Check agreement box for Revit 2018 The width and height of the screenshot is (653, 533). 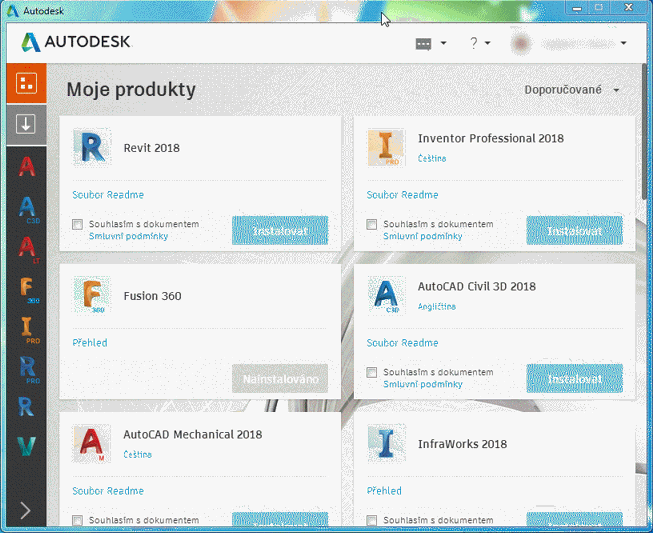pyautogui.click(x=77, y=225)
